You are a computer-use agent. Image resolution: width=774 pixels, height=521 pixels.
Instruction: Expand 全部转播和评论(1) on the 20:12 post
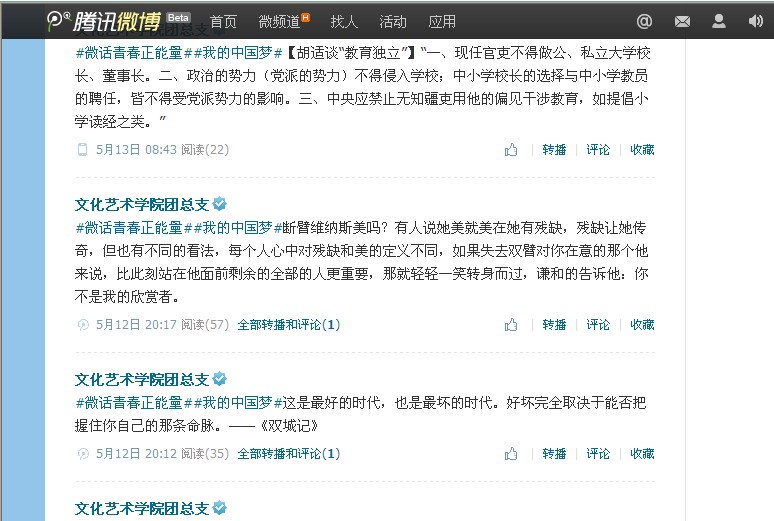(x=289, y=453)
